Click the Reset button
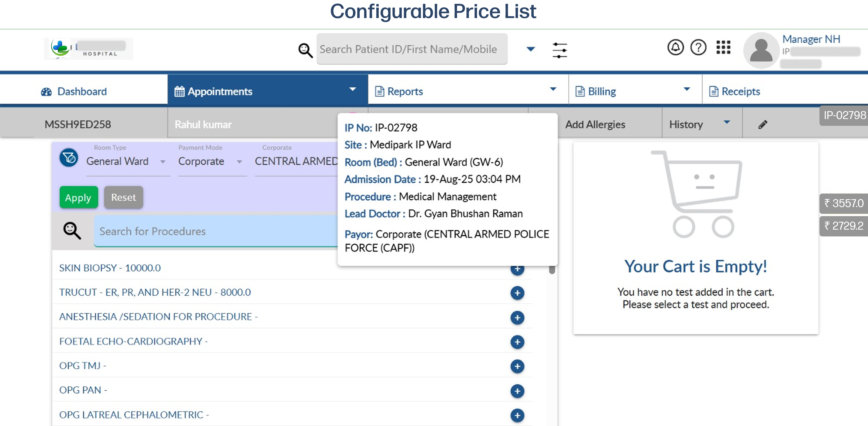The height and width of the screenshot is (426, 868). click(124, 197)
